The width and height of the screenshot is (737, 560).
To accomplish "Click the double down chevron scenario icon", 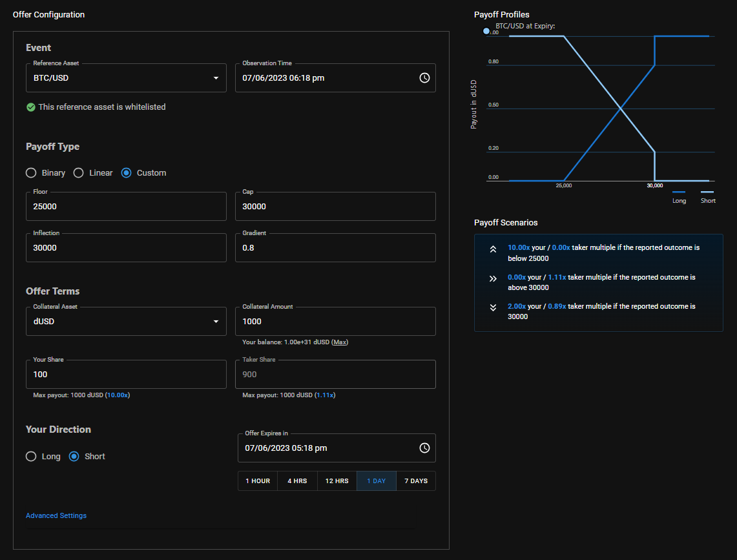I will (493, 308).
